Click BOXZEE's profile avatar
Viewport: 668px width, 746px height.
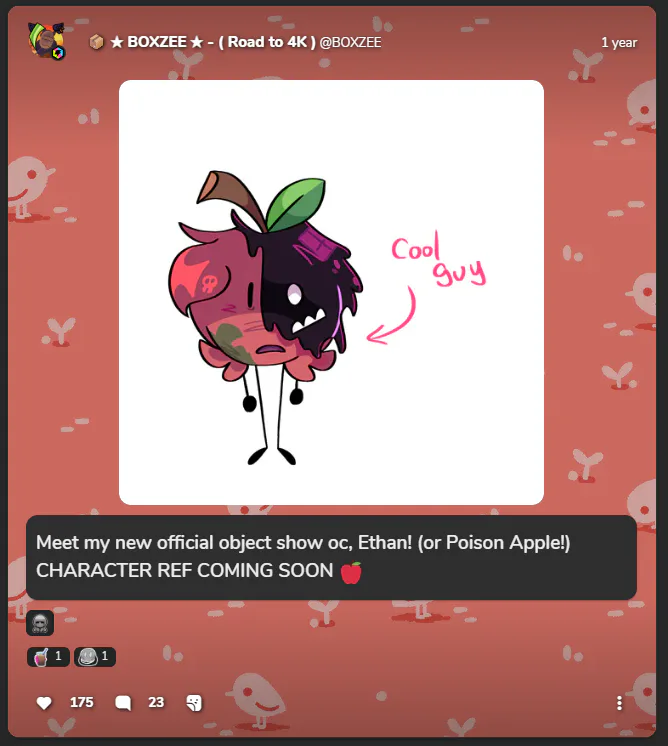46,41
